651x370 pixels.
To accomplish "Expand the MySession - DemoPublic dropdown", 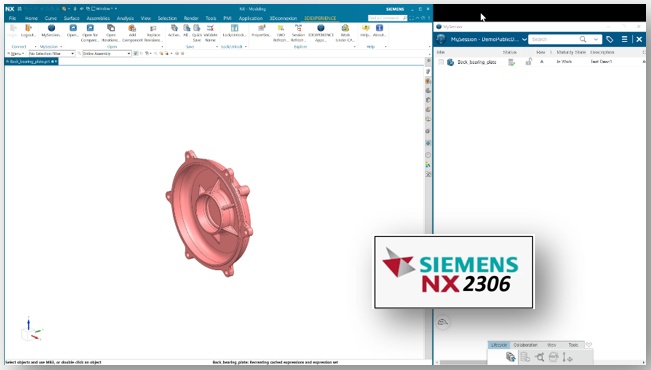I will tap(524, 39).
